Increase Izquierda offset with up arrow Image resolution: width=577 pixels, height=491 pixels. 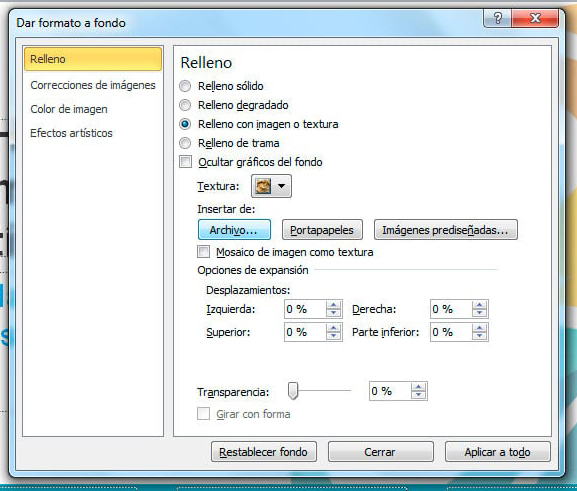(334, 305)
